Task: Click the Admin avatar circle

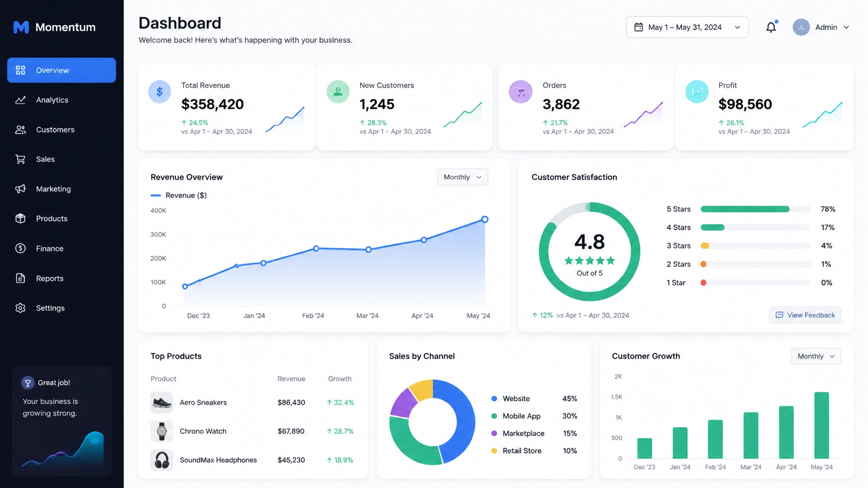Action: (801, 27)
